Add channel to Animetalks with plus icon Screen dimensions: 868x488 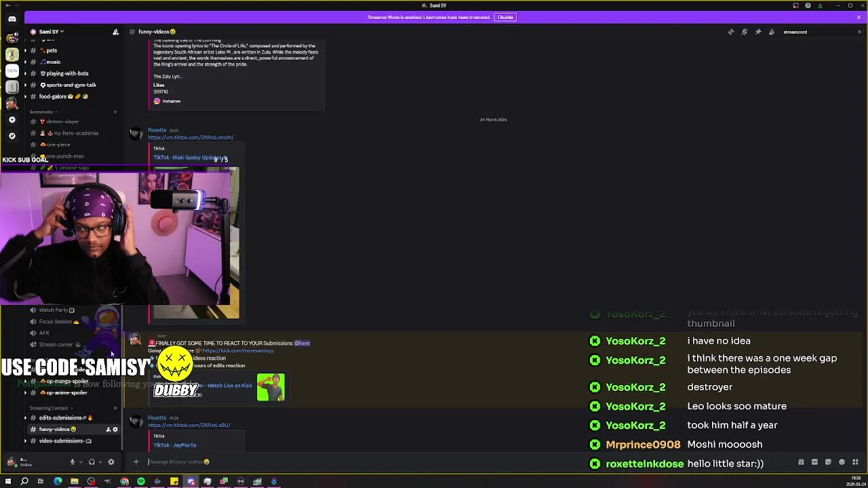coord(115,112)
